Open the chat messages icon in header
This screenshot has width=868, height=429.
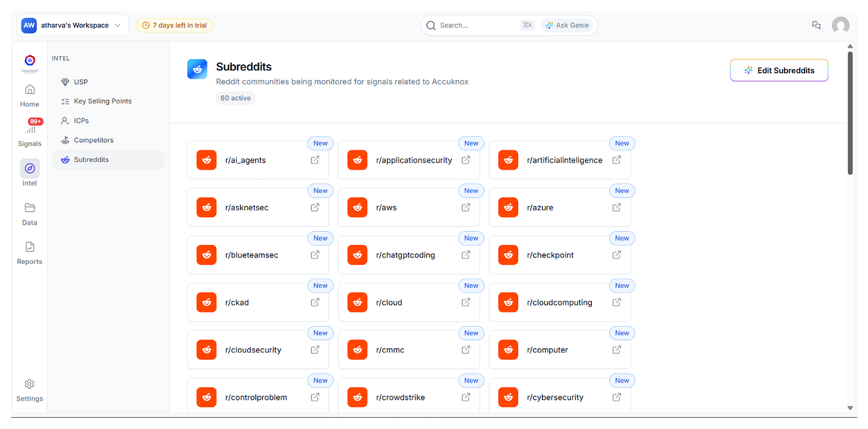point(816,25)
